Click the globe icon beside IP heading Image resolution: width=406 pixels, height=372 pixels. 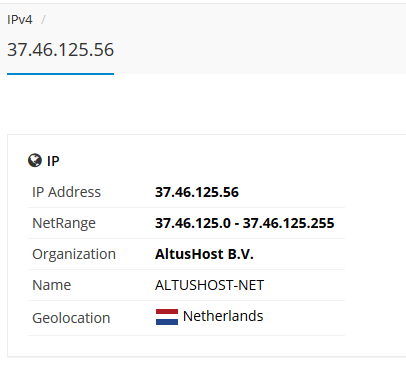pos(35,161)
